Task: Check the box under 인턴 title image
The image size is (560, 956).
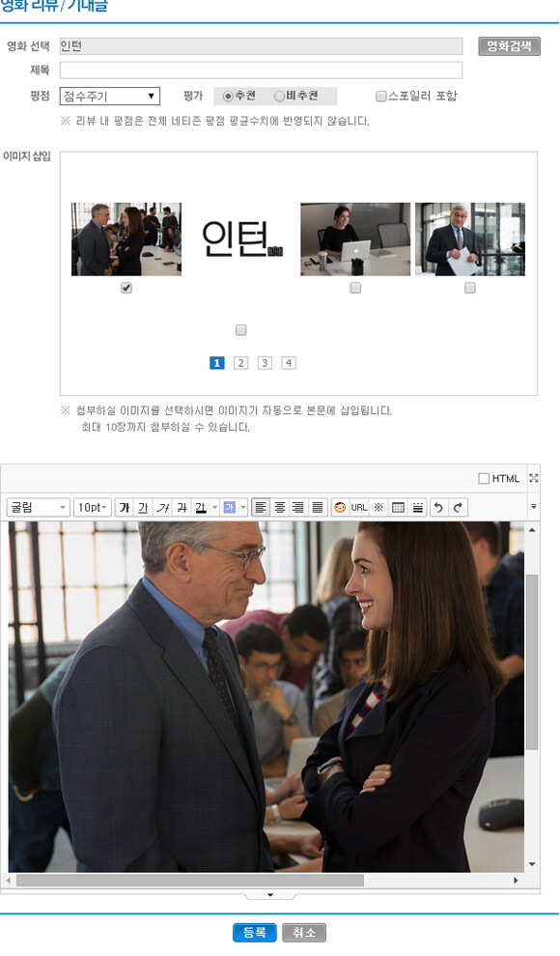Action: pos(240,330)
